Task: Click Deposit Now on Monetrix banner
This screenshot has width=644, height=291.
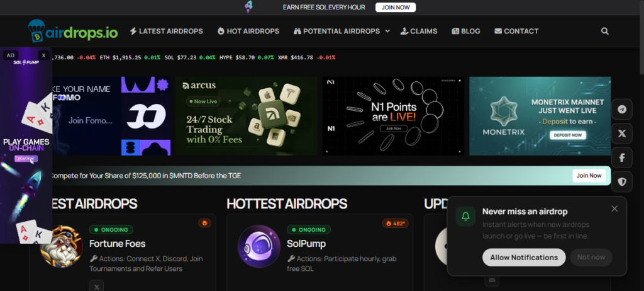Action: point(568,135)
